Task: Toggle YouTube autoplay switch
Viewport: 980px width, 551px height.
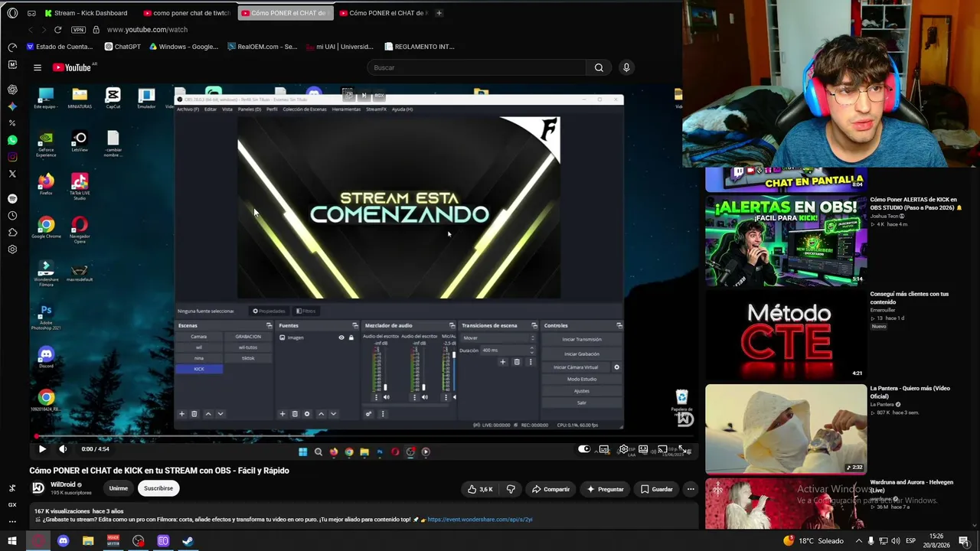Action: pyautogui.click(x=584, y=449)
